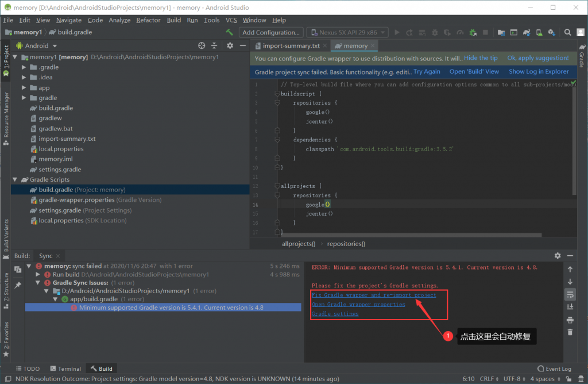
Task: Hide the Build tool window
Action: tap(570, 256)
